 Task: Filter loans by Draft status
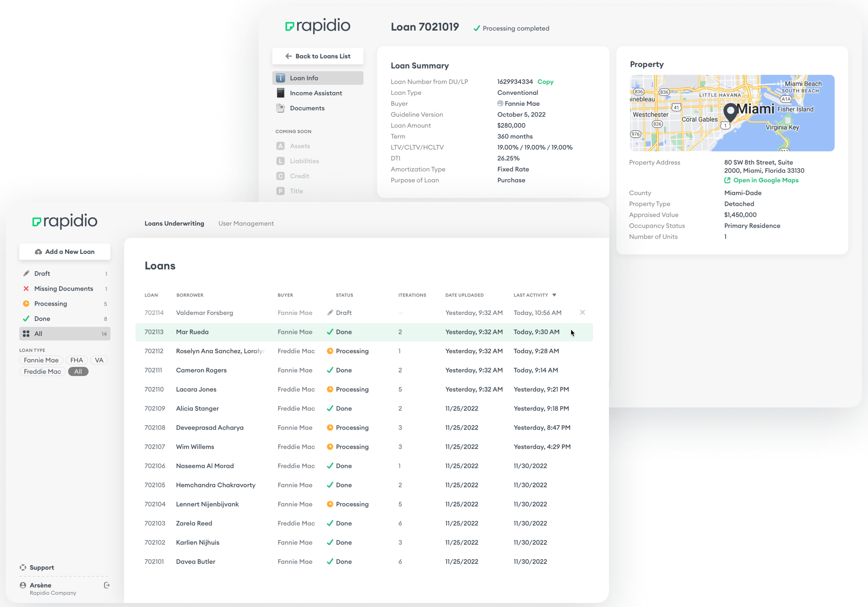click(65, 274)
